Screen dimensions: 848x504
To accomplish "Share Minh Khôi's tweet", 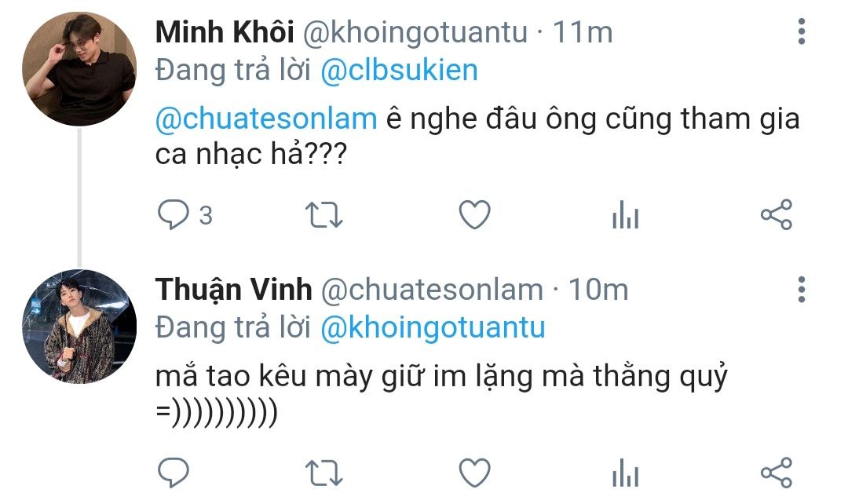I will (777, 214).
